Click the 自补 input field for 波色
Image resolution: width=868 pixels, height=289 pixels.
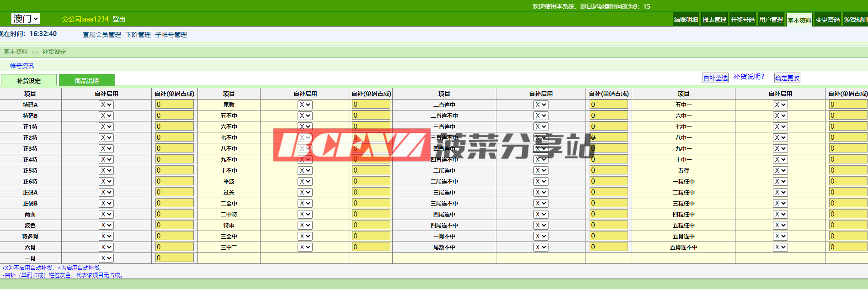point(175,225)
